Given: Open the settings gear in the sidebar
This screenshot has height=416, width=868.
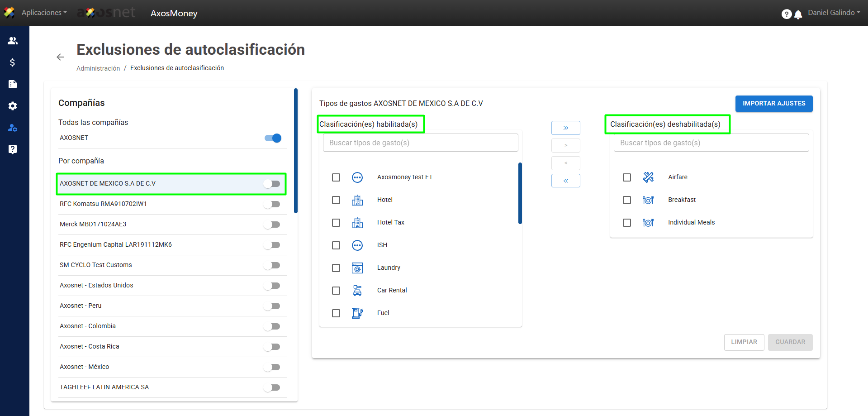Looking at the screenshot, I should coord(13,106).
